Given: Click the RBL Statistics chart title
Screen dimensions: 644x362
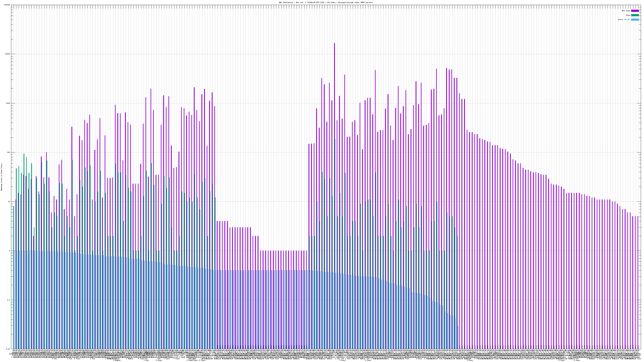Looking at the screenshot, I should (325, 2).
